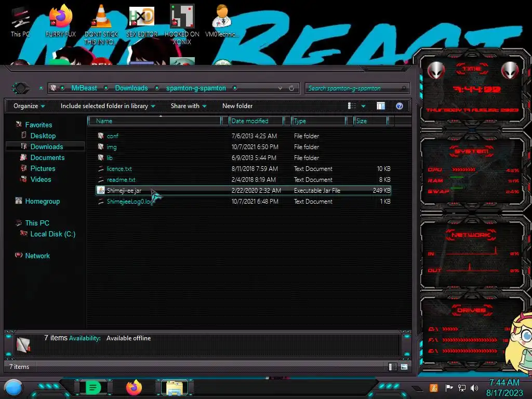
Task: Click File Explorer taskbar button
Action: tap(175, 388)
